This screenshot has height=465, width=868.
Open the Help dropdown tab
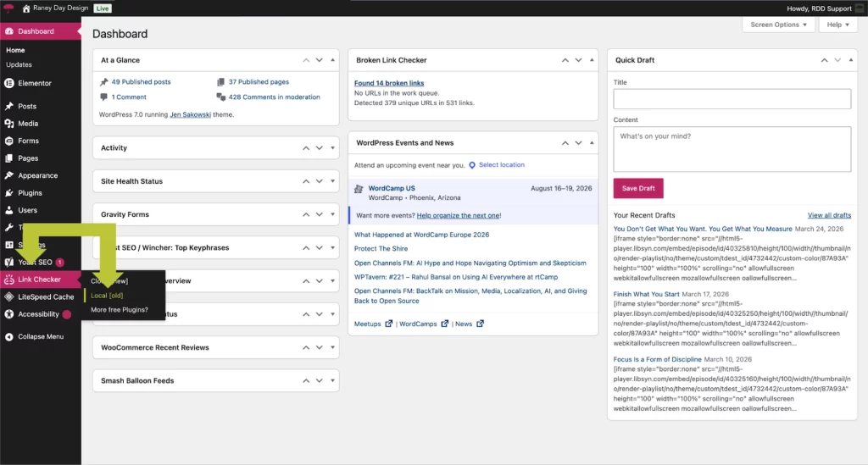coord(838,25)
